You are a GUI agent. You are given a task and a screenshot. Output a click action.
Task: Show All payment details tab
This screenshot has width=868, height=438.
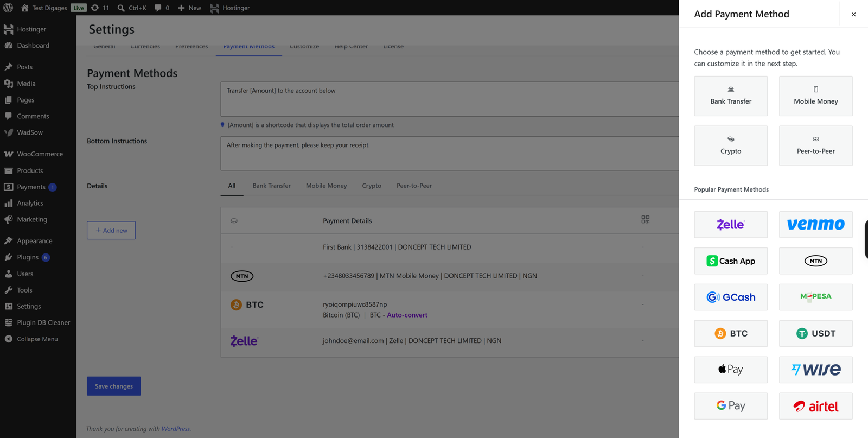coord(232,186)
